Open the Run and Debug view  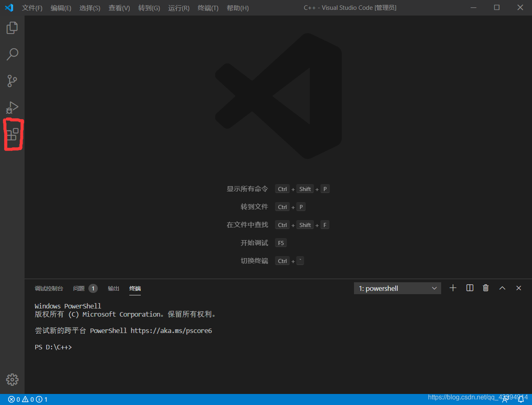[12, 107]
